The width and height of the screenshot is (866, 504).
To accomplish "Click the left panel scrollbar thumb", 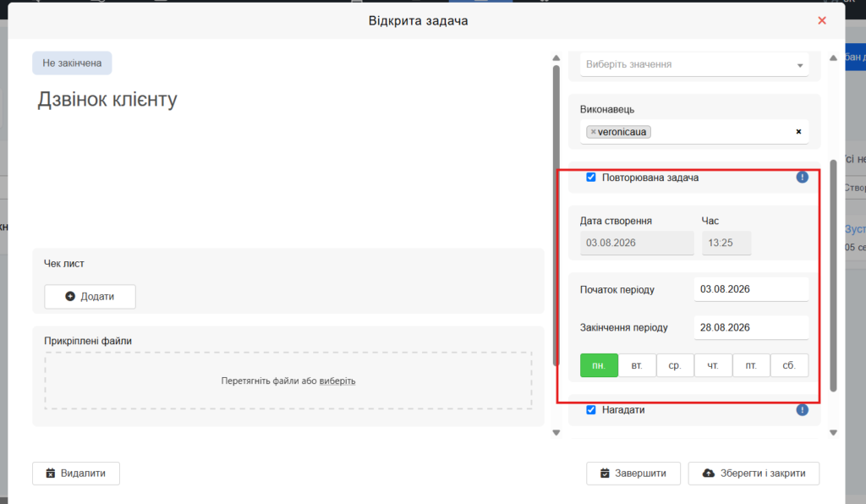I will pyautogui.click(x=556, y=216).
